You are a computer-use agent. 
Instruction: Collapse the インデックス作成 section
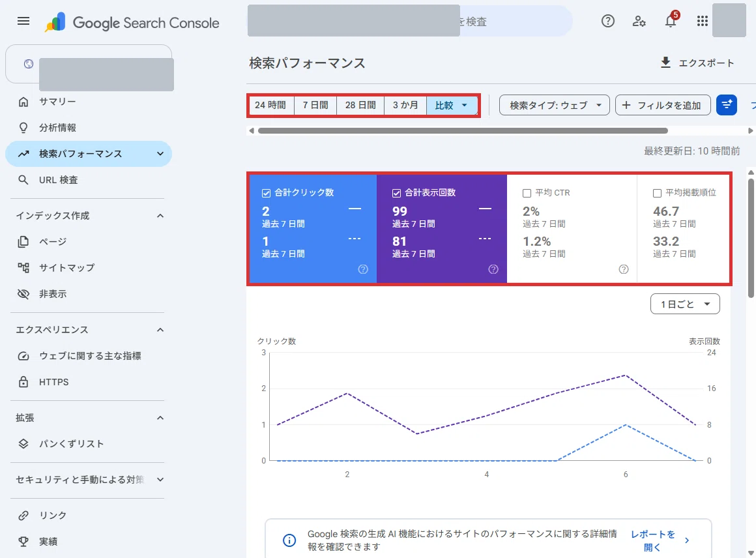click(x=160, y=216)
